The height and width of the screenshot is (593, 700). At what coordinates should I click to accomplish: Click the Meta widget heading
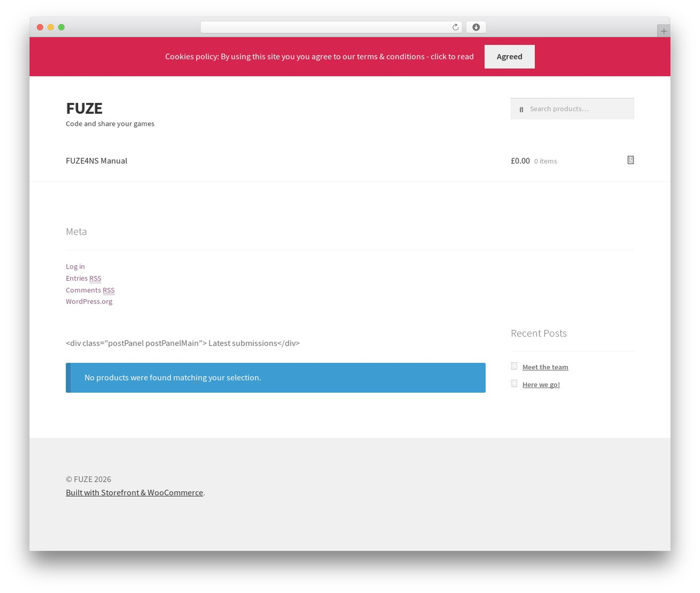(x=76, y=231)
